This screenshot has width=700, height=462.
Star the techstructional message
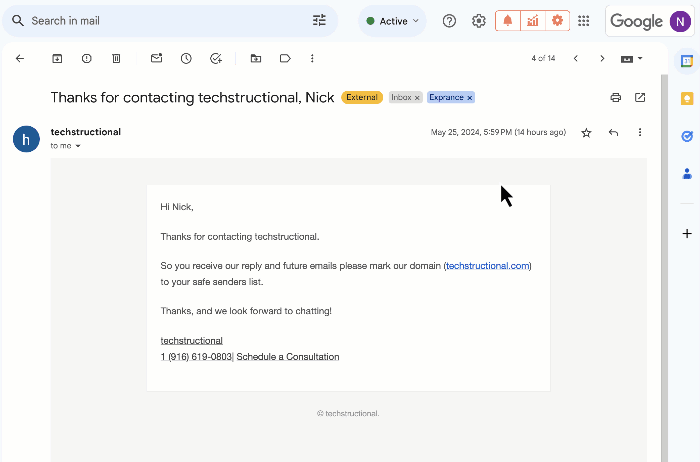point(586,133)
